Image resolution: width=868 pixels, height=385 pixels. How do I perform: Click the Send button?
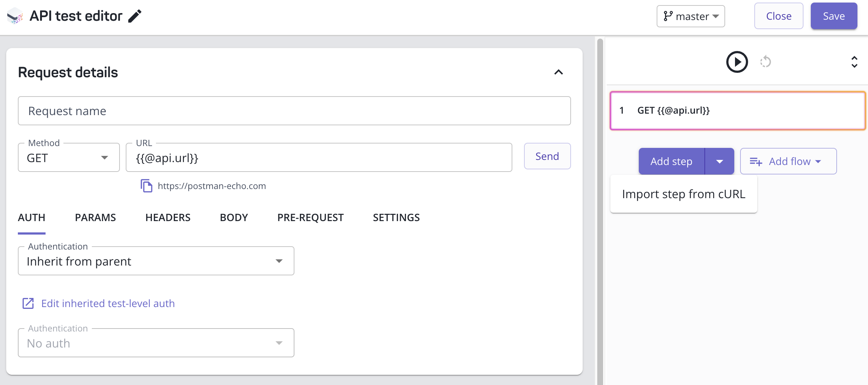[x=547, y=156]
